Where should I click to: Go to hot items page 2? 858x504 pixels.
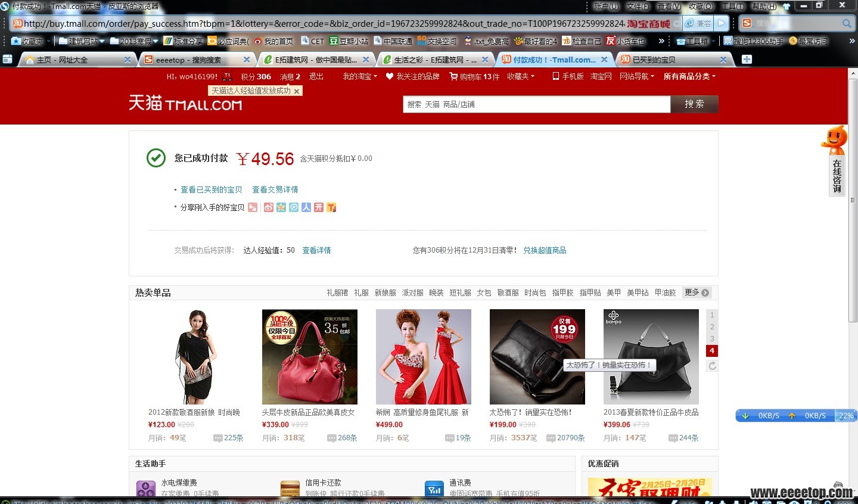712,327
